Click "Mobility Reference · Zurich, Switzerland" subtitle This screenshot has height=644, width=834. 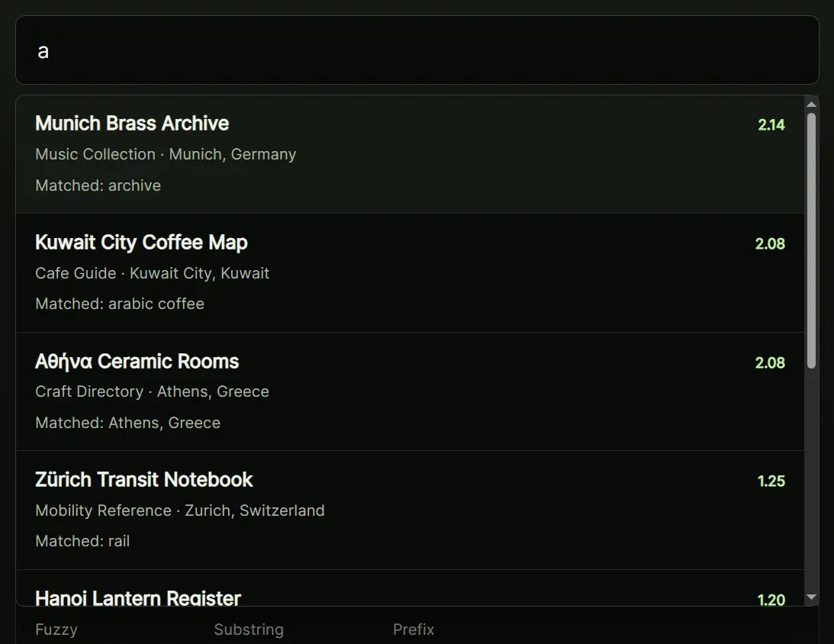(180, 510)
